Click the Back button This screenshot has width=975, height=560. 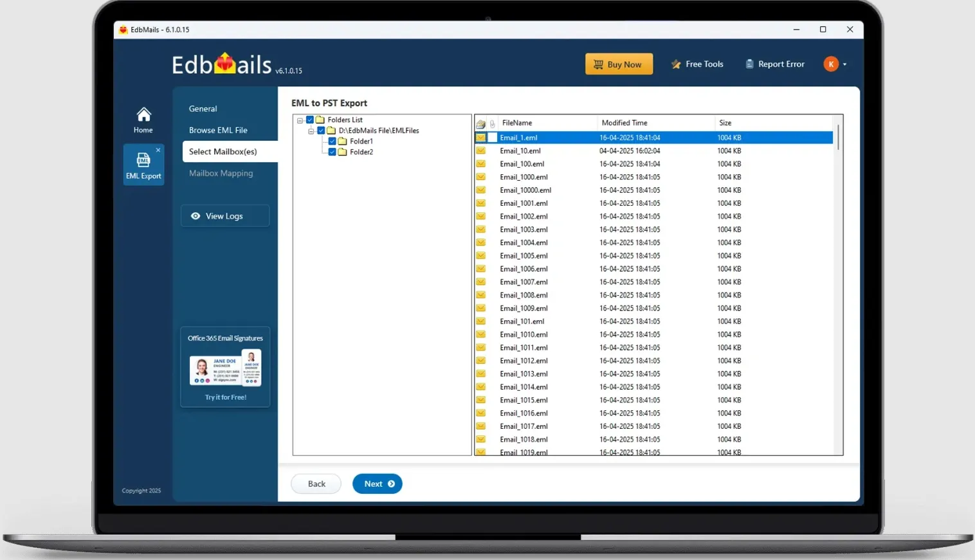tap(316, 484)
